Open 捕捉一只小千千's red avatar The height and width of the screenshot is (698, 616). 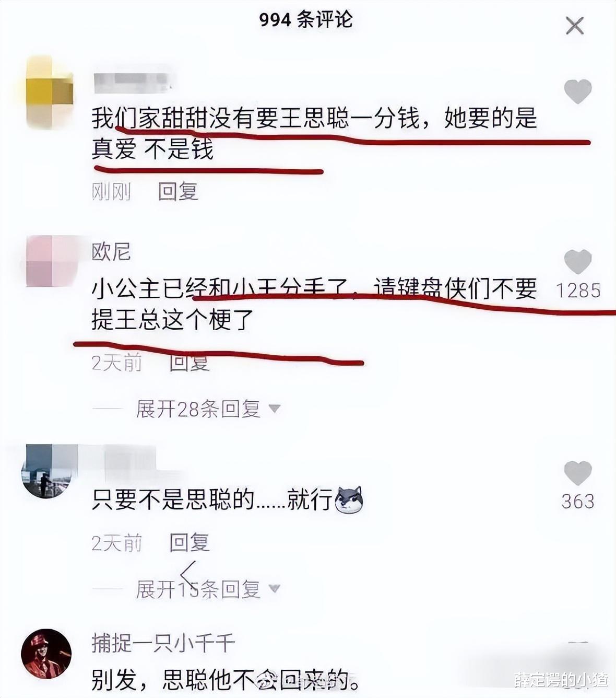(46, 654)
